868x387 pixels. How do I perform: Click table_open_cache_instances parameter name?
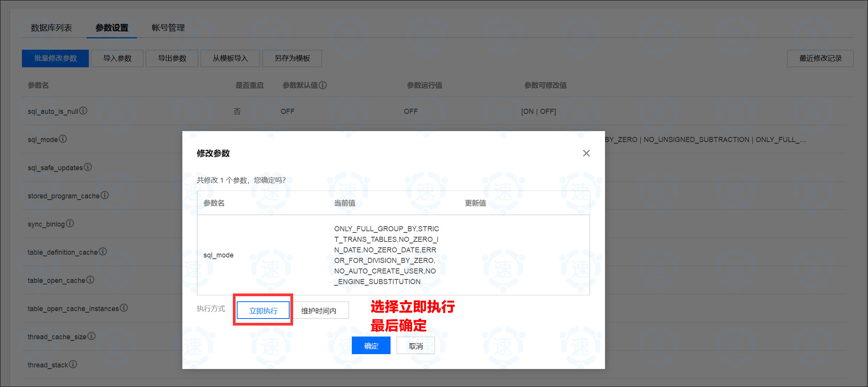pyautogui.click(x=73, y=309)
